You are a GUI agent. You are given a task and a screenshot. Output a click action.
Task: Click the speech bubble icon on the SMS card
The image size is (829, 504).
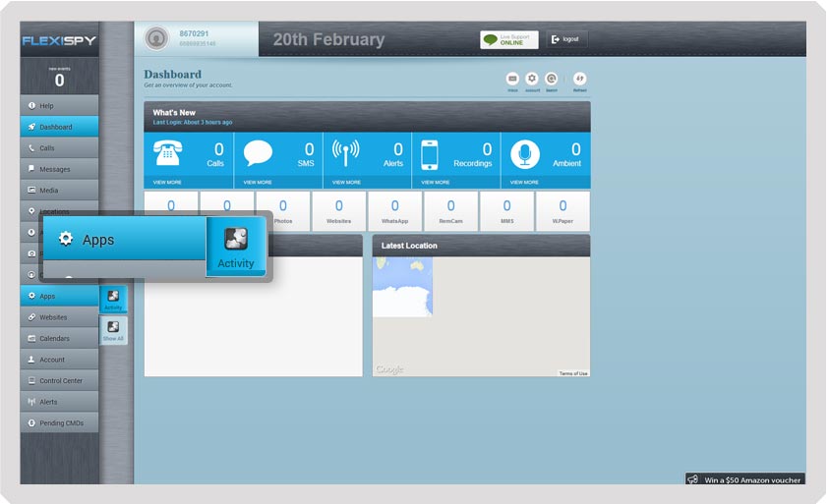[258, 153]
